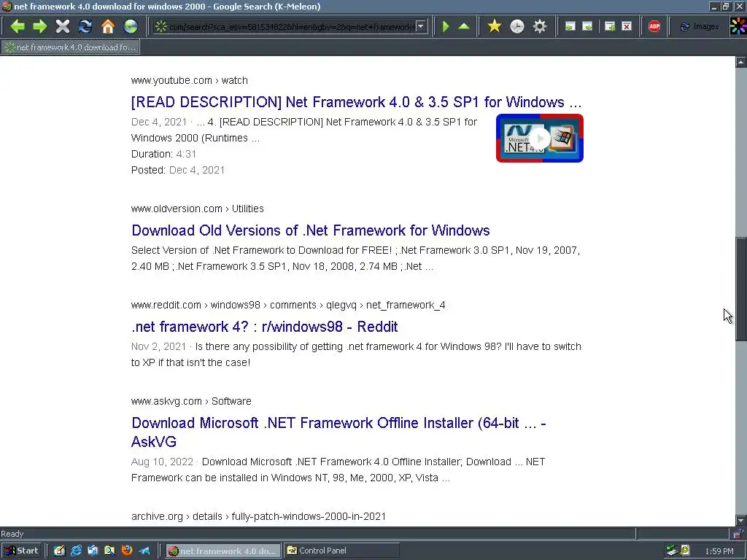Image resolution: width=747 pixels, height=560 pixels.
Task: Go forward with the green right arrow
Action: point(40,26)
